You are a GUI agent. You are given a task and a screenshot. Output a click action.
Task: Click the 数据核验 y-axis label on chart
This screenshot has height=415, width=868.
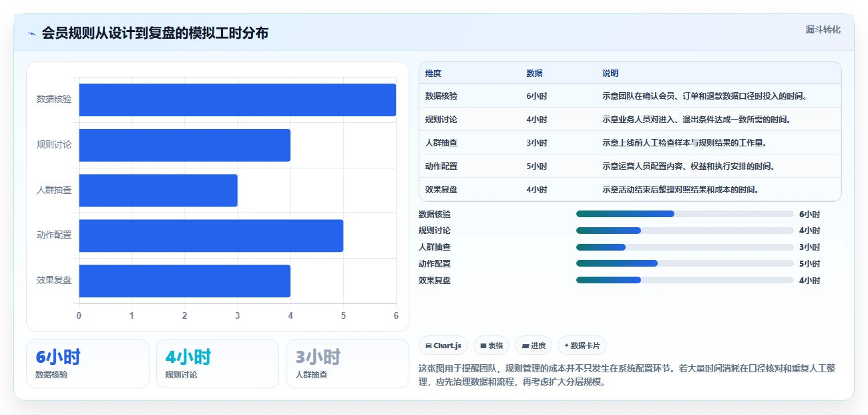pyautogui.click(x=54, y=100)
